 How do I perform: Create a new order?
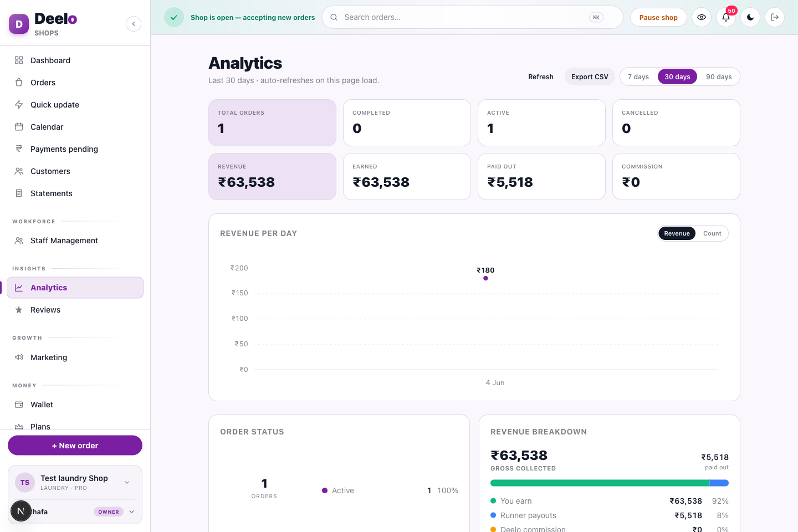(75, 446)
